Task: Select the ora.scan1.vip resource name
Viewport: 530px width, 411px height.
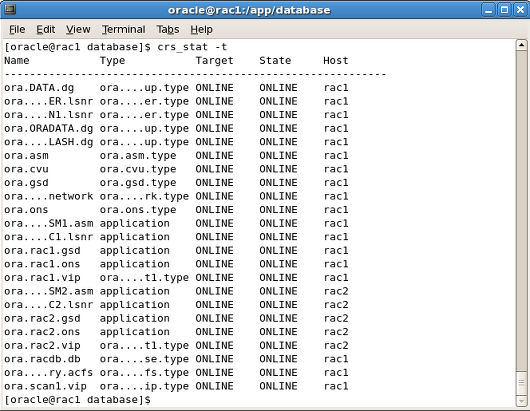Action: pyautogui.click(x=45, y=386)
